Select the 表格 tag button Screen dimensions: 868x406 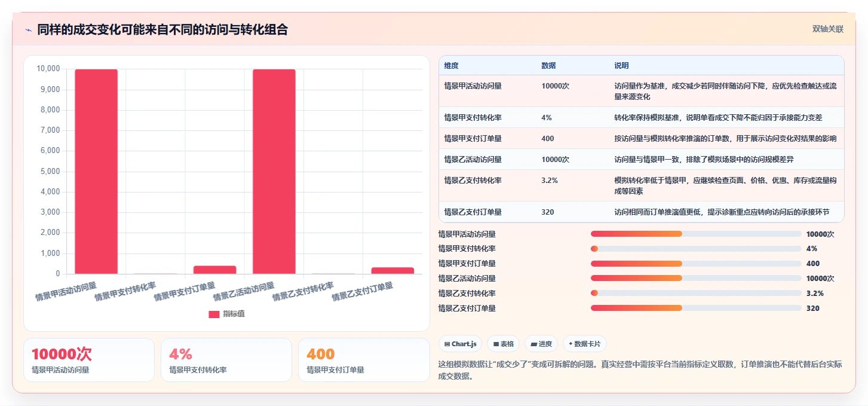click(503, 344)
